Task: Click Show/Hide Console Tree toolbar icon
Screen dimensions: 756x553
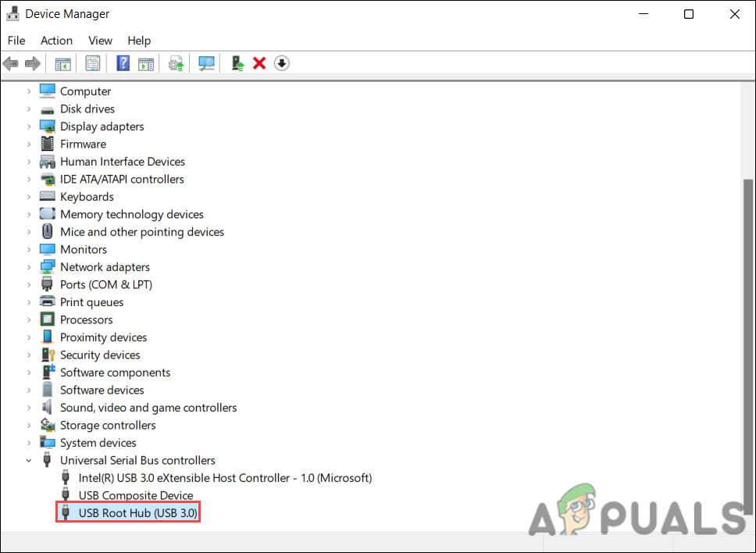Action: pyautogui.click(x=62, y=63)
